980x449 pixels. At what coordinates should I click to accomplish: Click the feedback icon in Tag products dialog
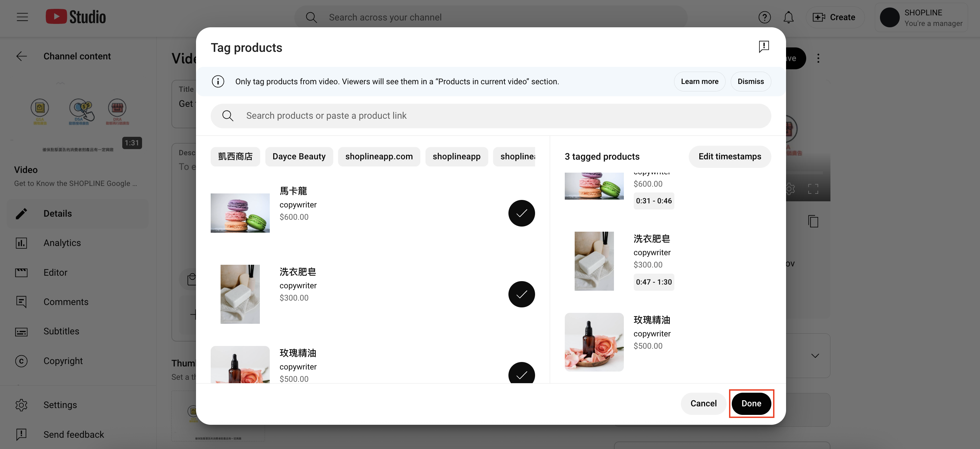pyautogui.click(x=764, y=47)
